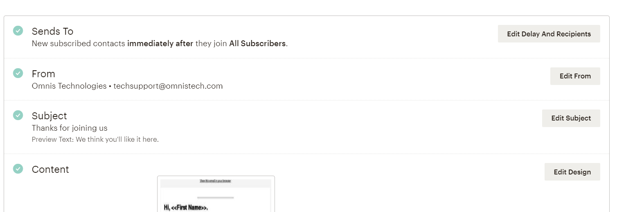This screenshot has height=212, width=644.
Task: Click the green checkmark beside Sends To
Action: point(18,31)
